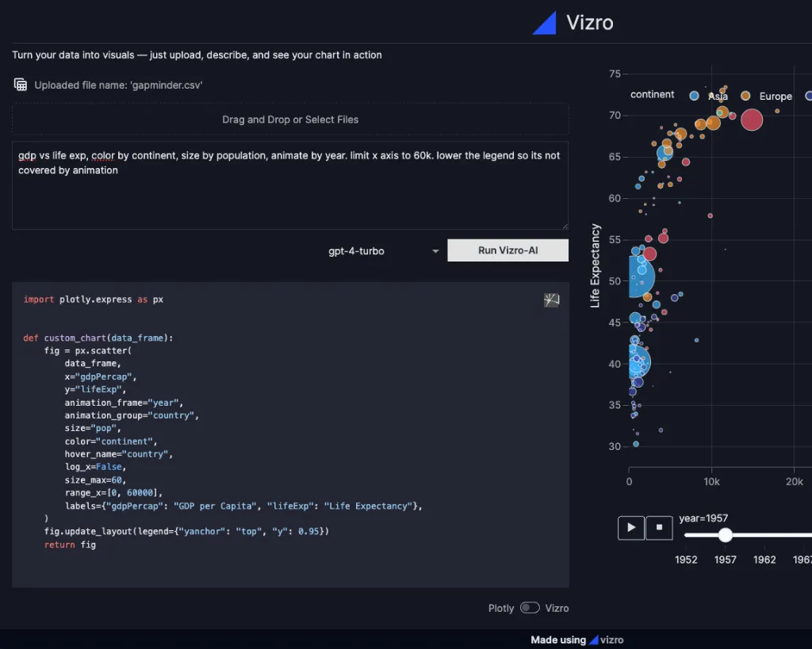This screenshot has height=649, width=812.
Task: Click the Vizro logo triangle in header
Action: pos(545,23)
